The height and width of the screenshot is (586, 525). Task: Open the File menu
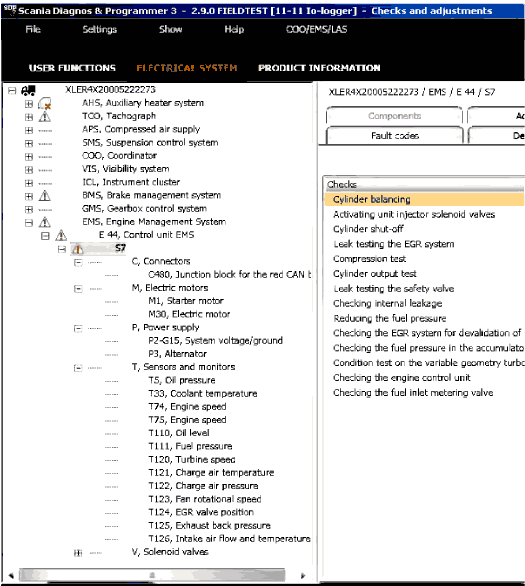[x=33, y=29]
